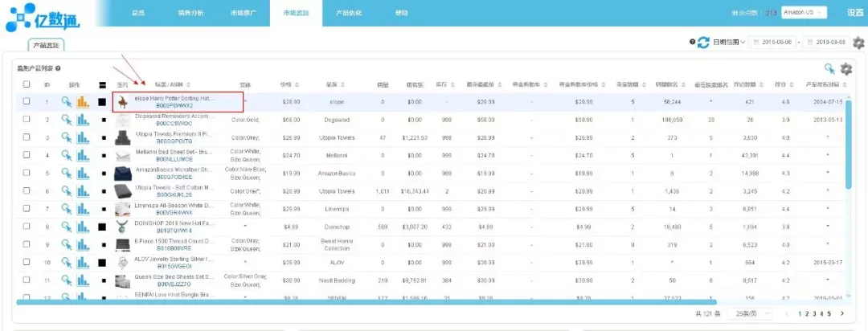868x331 pixels.
Task: Click the start date field 2018-08-08
Action: (773, 42)
